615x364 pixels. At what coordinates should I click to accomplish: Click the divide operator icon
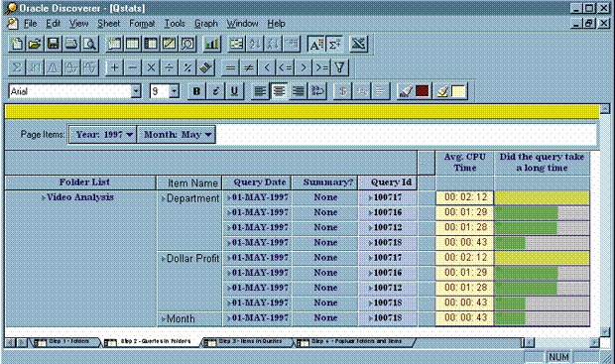coord(169,67)
